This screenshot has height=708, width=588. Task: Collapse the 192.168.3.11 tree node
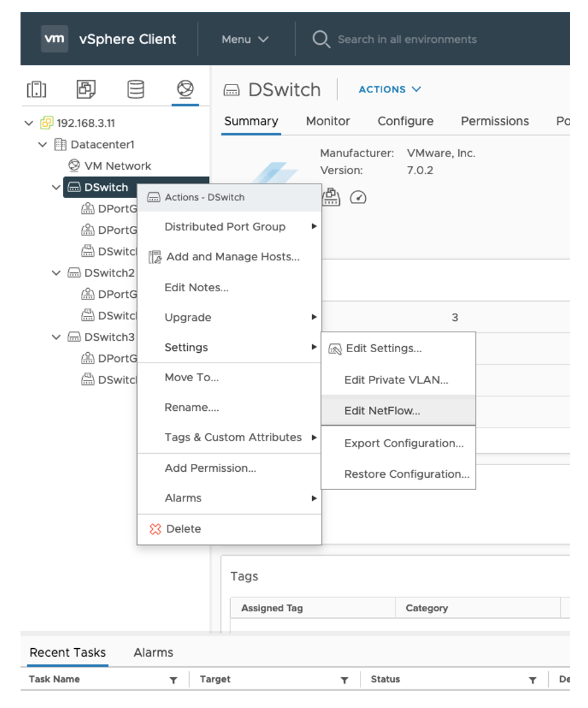pos(29,123)
